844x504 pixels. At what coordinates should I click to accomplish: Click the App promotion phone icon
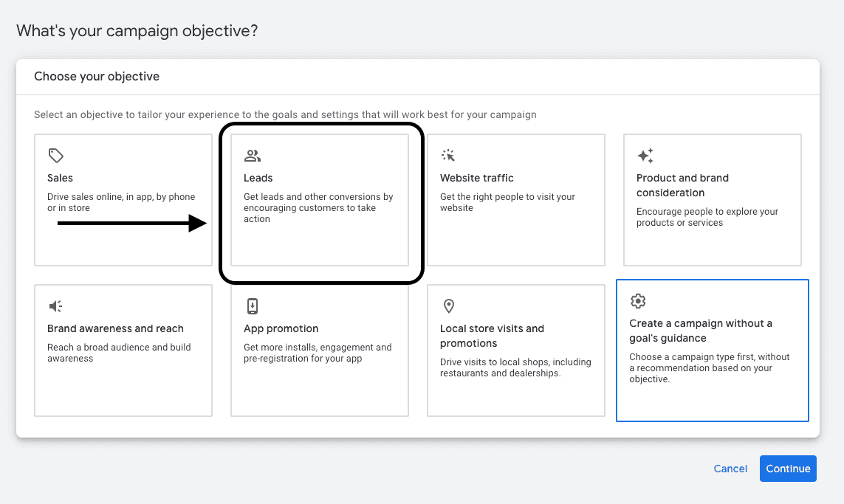click(253, 306)
